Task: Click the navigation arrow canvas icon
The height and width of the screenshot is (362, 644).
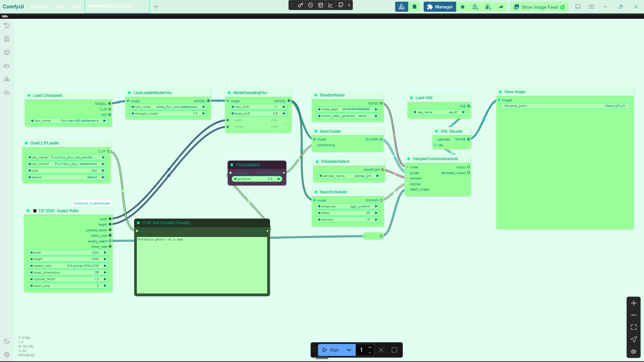Action: (x=634, y=339)
